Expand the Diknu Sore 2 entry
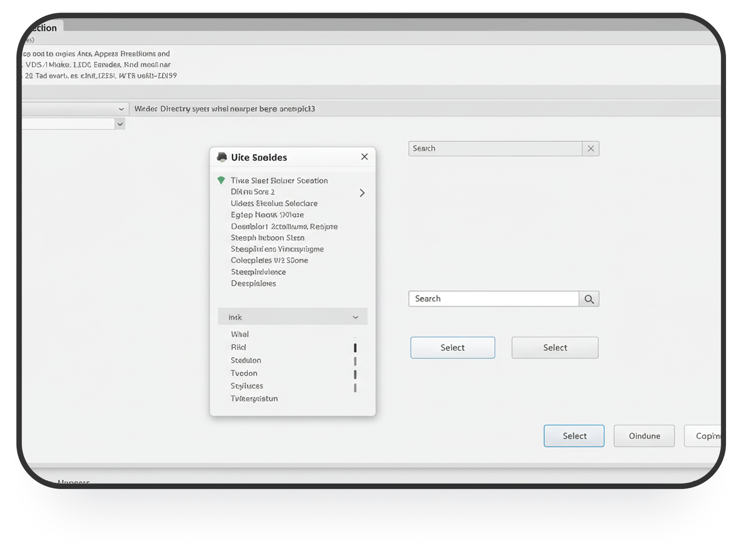This screenshot has height=560, width=743. pyautogui.click(x=362, y=193)
